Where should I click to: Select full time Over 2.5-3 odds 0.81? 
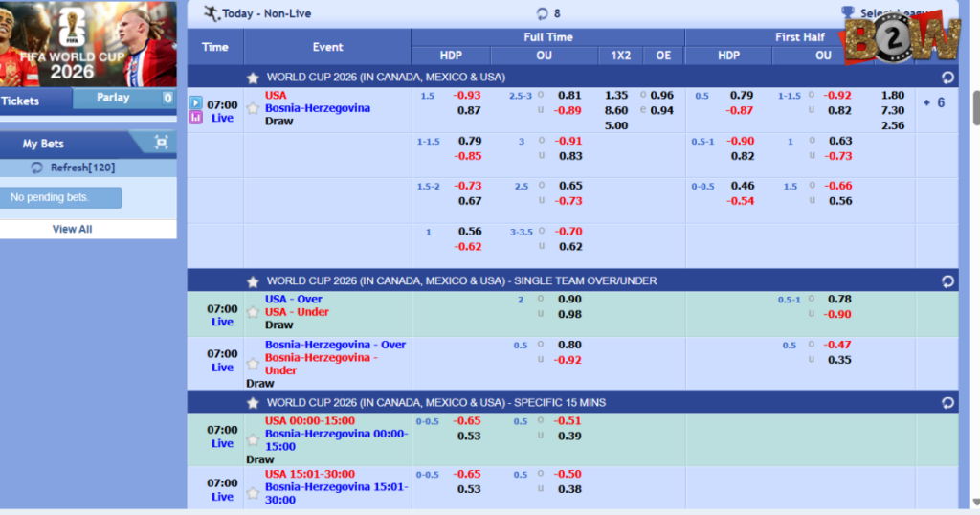pos(569,96)
